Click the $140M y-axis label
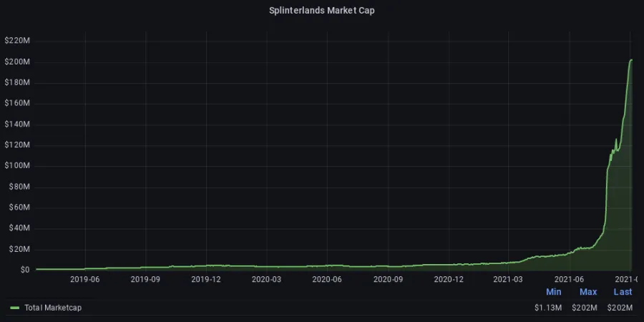Image resolution: width=644 pixels, height=322 pixels. pyautogui.click(x=17, y=124)
